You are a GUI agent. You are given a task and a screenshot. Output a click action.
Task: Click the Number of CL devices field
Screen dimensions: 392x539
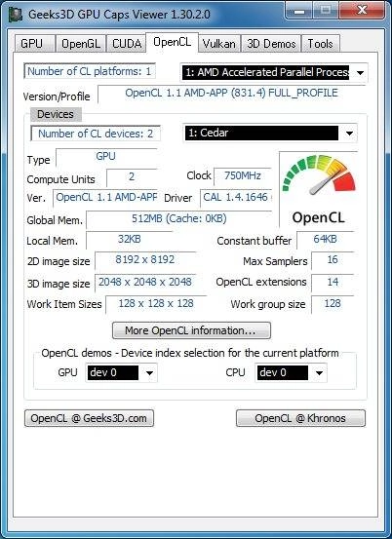click(x=96, y=134)
